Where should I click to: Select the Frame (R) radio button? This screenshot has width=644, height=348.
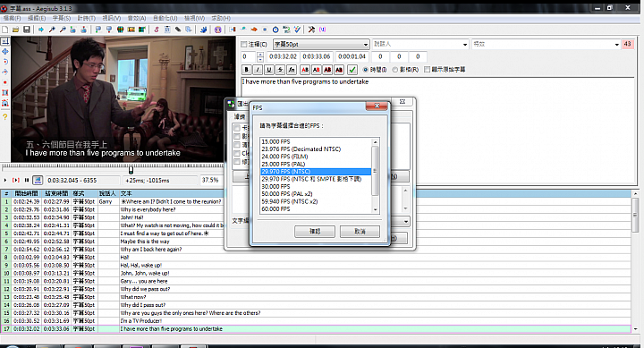(395, 70)
